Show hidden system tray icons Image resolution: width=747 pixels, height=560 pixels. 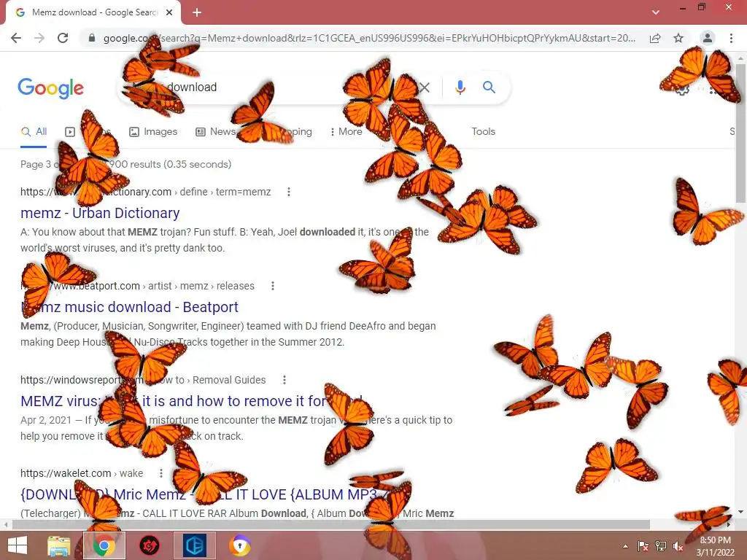pos(625,546)
